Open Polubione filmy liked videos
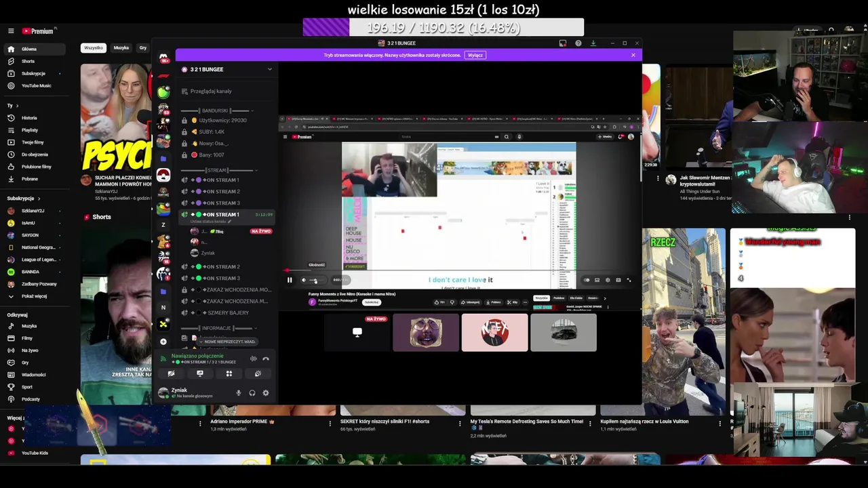Image resolution: width=868 pixels, height=488 pixels. (x=37, y=167)
